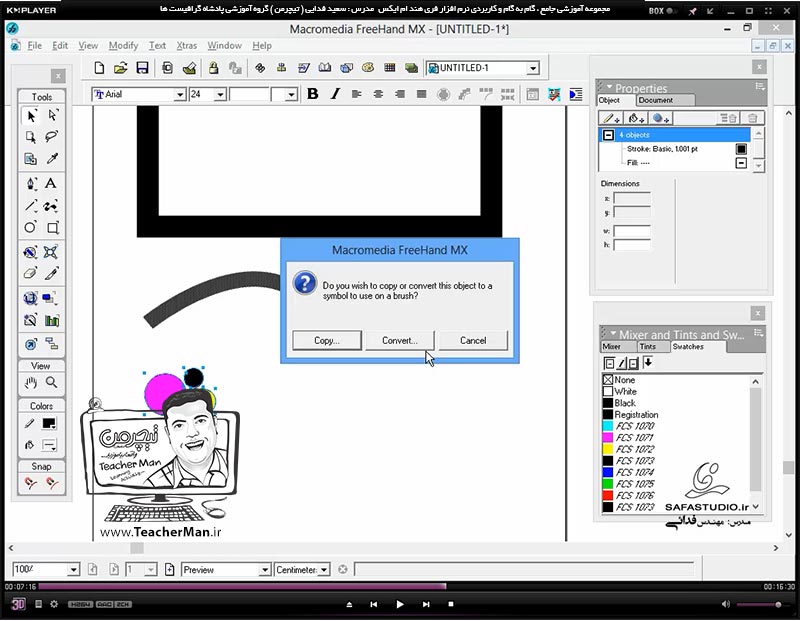Click the x dimension input field
The height and width of the screenshot is (621, 800).
point(632,198)
